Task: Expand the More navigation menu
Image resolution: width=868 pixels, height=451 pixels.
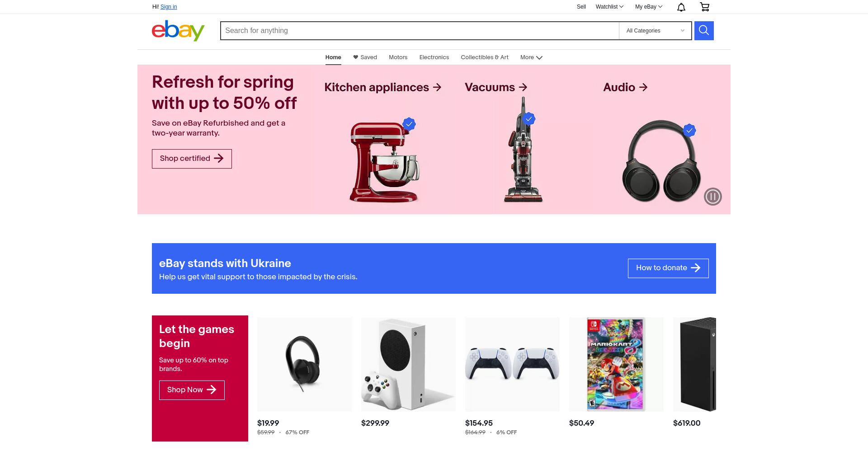Action: [531, 57]
